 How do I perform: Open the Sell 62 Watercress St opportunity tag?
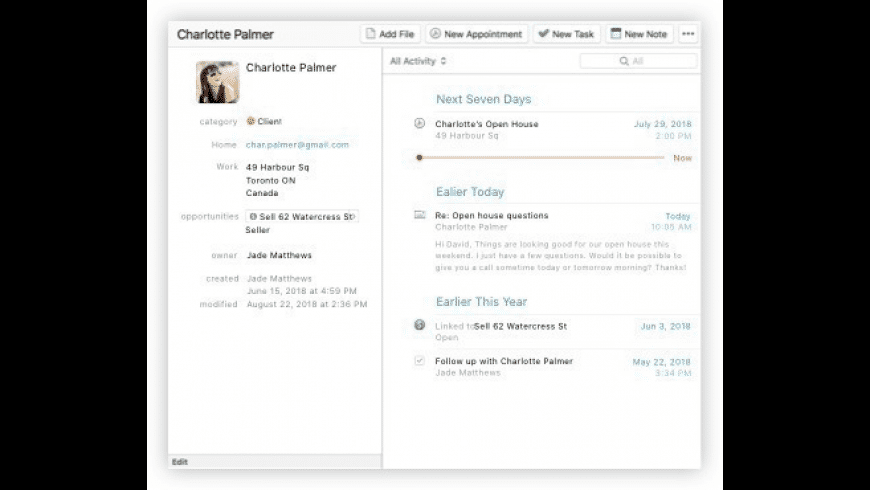pyautogui.click(x=302, y=216)
